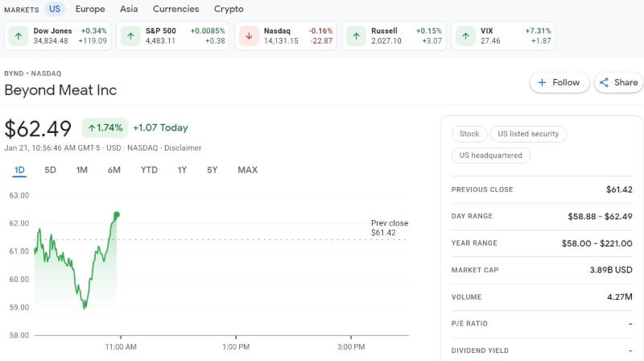Click the current price point on chart

[117, 215]
